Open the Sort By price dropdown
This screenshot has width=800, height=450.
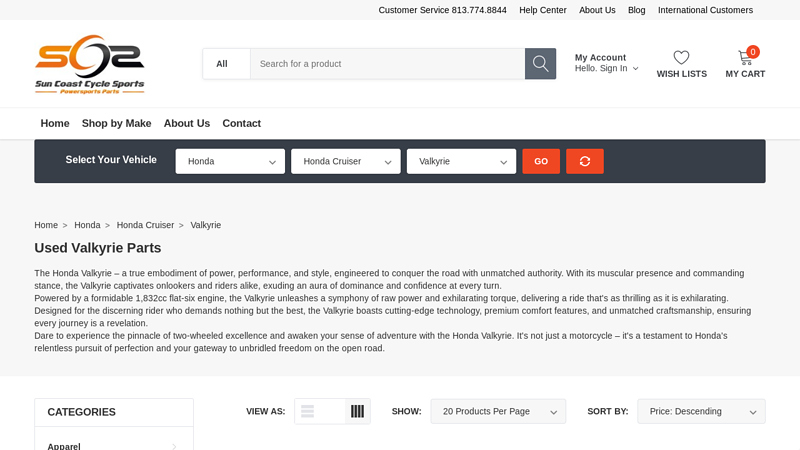[701, 411]
